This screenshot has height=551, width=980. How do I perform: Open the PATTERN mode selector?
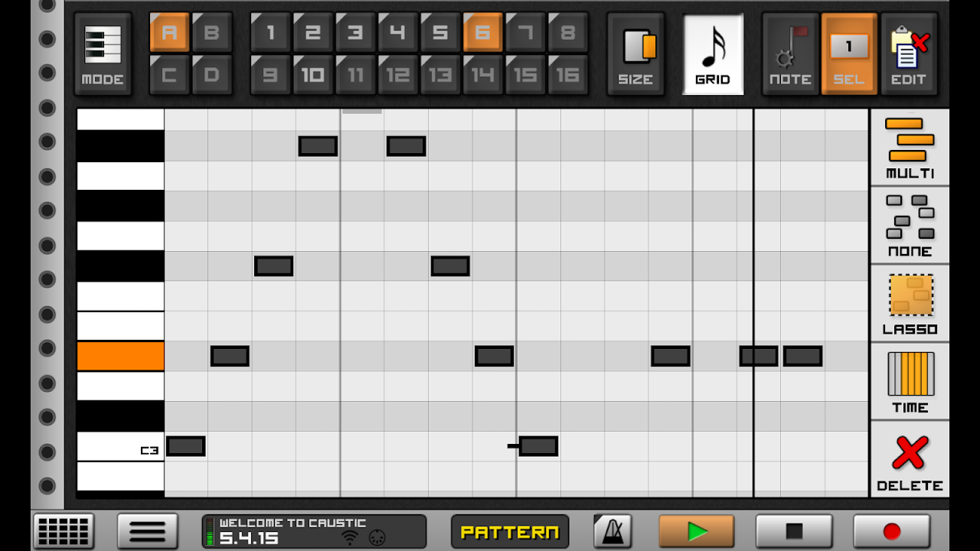tap(510, 531)
